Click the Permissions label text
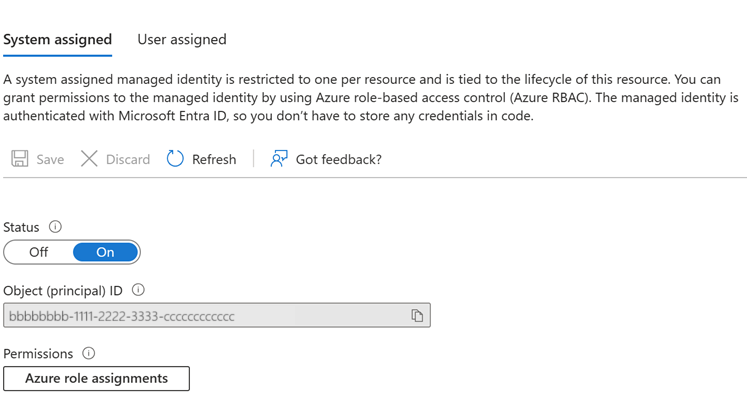 click(x=38, y=354)
